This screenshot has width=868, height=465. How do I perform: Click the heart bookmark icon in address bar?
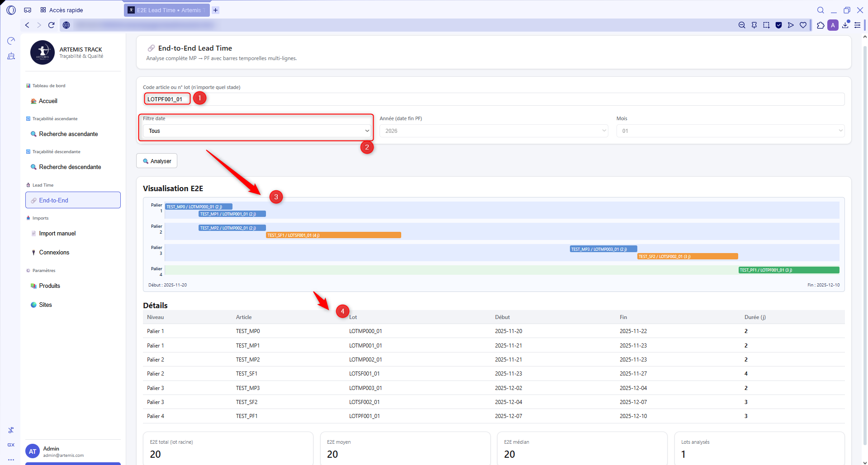point(803,25)
